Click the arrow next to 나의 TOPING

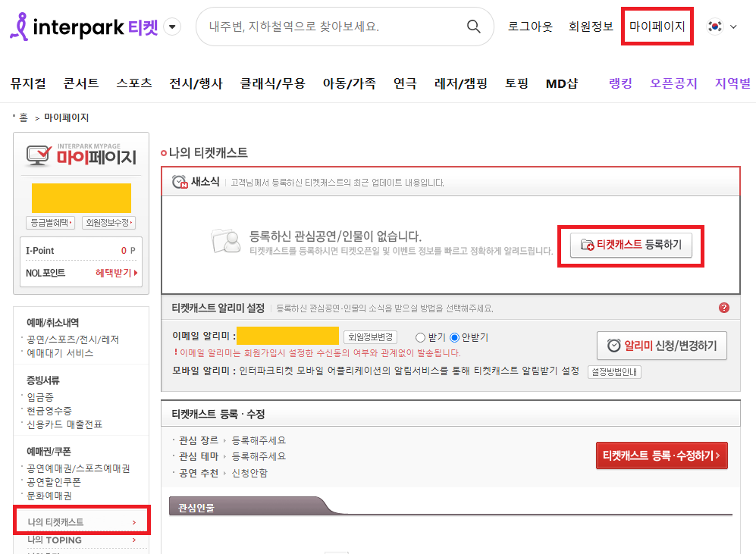click(x=134, y=540)
